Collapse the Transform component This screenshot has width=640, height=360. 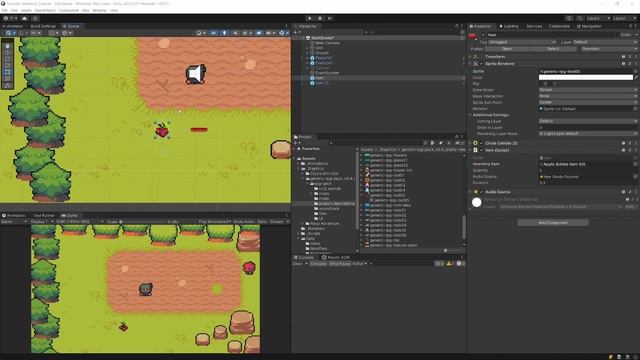(x=470, y=57)
